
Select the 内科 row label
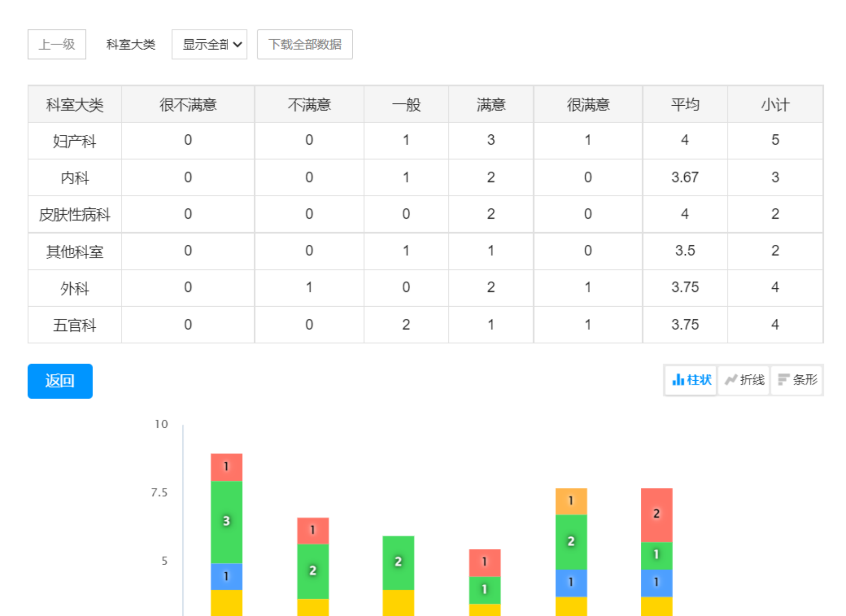point(75,178)
